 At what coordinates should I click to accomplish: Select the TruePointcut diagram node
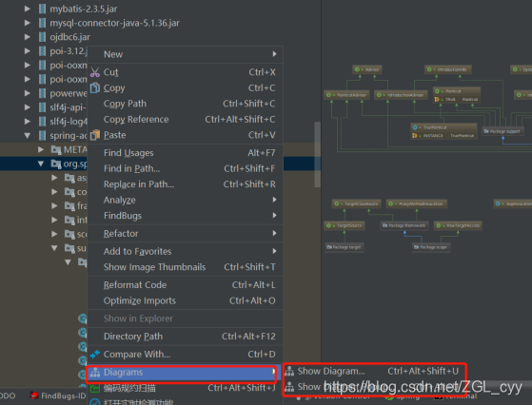[443, 131]
